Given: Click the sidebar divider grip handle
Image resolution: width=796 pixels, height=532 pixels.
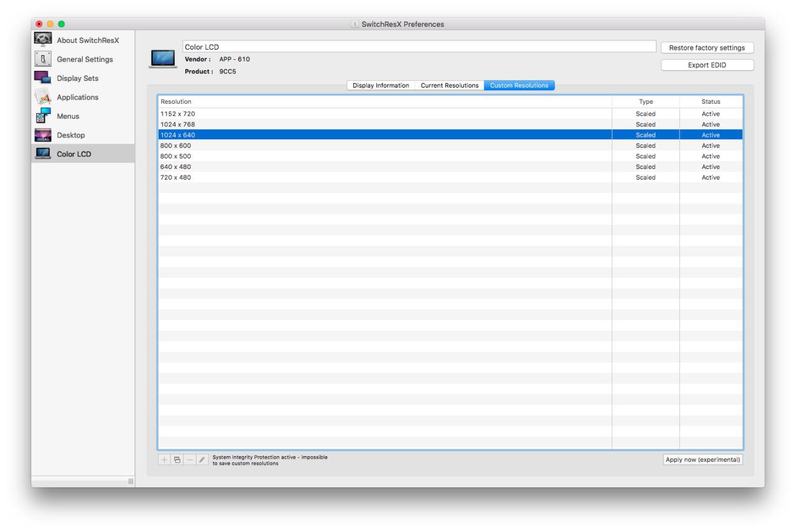Looking at the screenshot, I should (x=131, y=481).
